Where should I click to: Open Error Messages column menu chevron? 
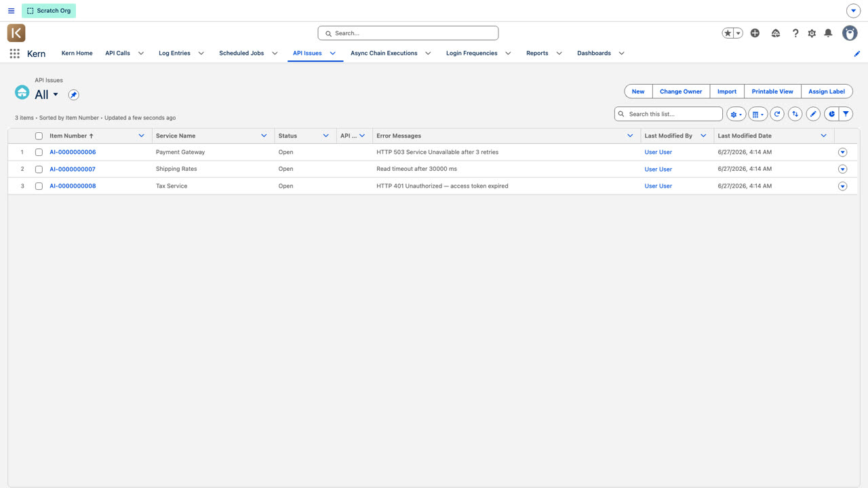point(630,136)
